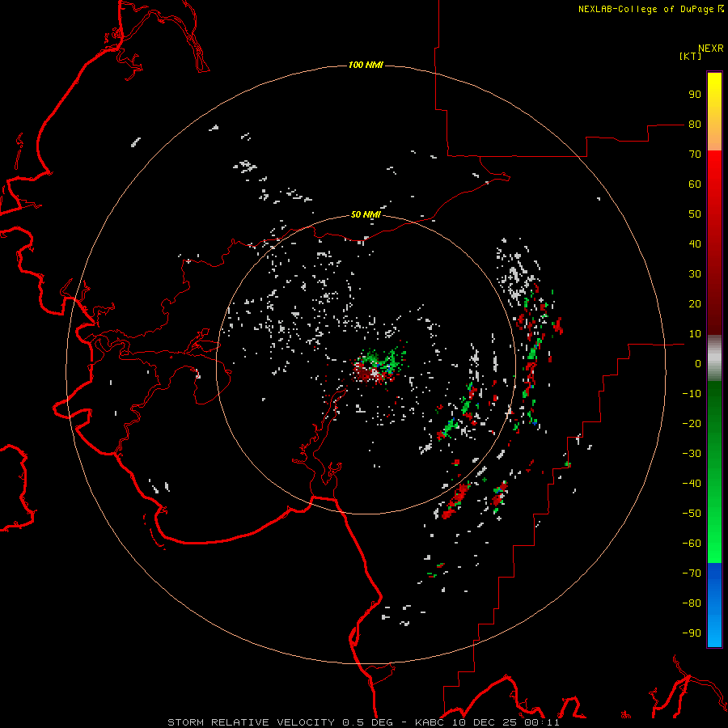728x728 pixels.
Task: Click the blue bottom segment of color bar
Action: coord(714,605)
